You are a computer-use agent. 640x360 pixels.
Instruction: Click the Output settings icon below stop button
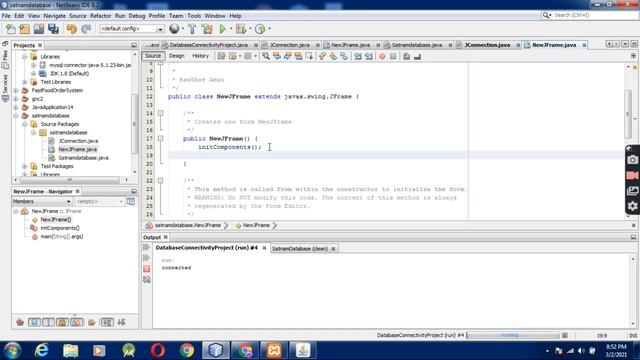147,279
